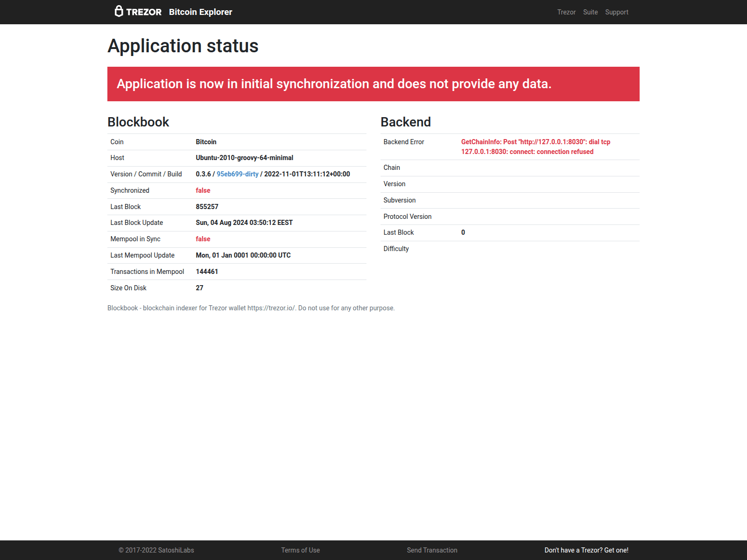This screenshot has height=560, width=747.
Task: Select the Synchronized false value
Action: (203, 190)
